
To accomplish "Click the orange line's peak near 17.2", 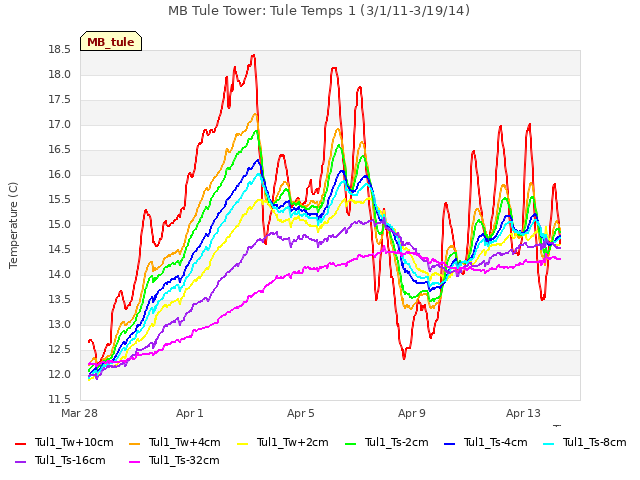I will (x=256, y=114).
